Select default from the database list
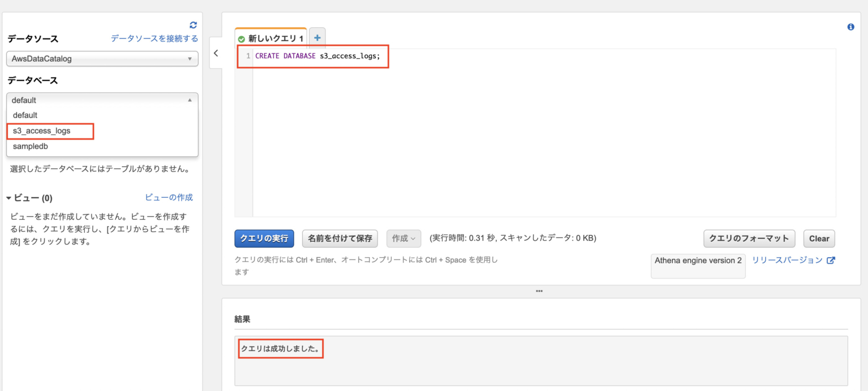The height and width of the screenshot is (391, 868). click(102, 115)
